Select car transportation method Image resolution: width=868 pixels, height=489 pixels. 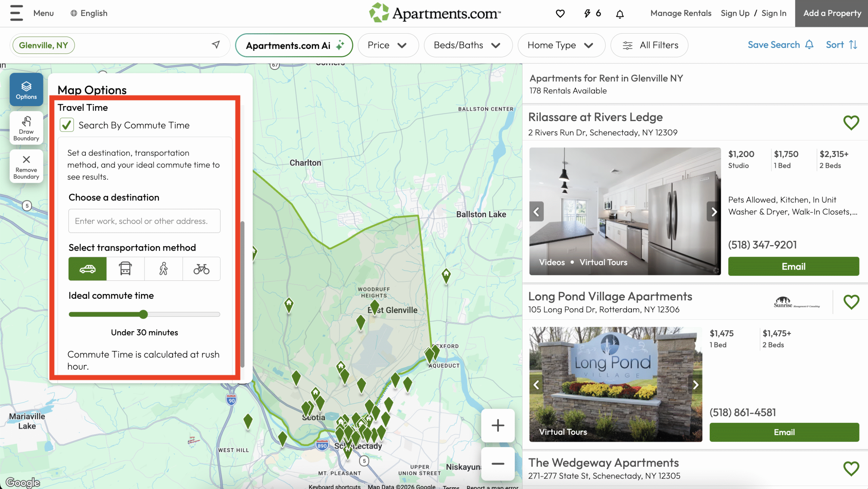pyautogui.click(x=87, y=269)
